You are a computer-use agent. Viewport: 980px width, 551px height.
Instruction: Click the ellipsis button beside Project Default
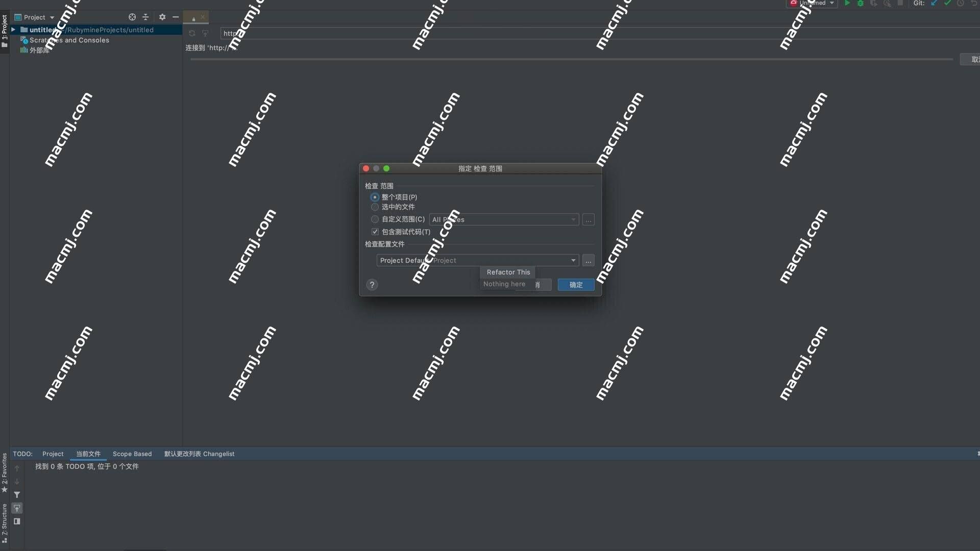coord(589,261)
